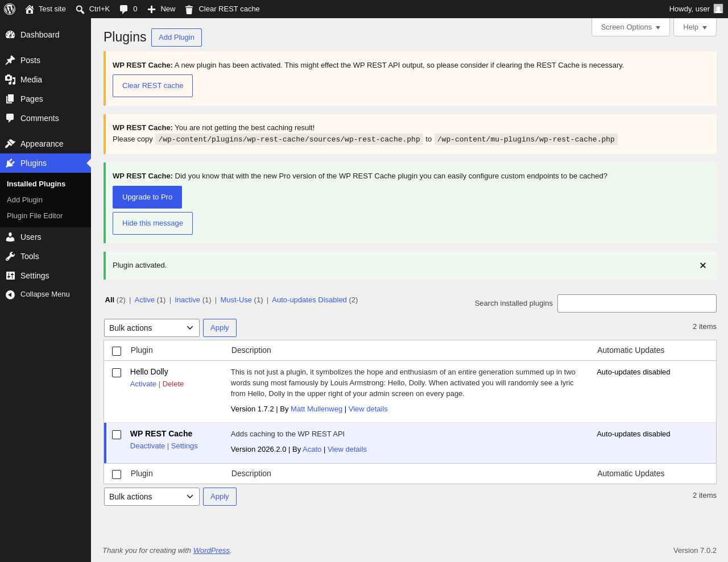Screen dimensions: 728x562
Task: Activate the Hello Dolly plugin
Action: [143, 384]
